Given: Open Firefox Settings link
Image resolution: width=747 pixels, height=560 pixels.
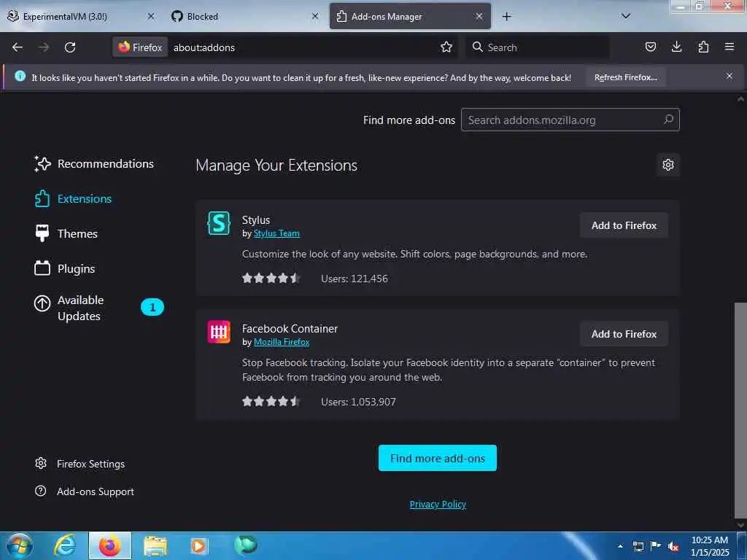Looking at the screenshot, I should click(x=80, y=463).
